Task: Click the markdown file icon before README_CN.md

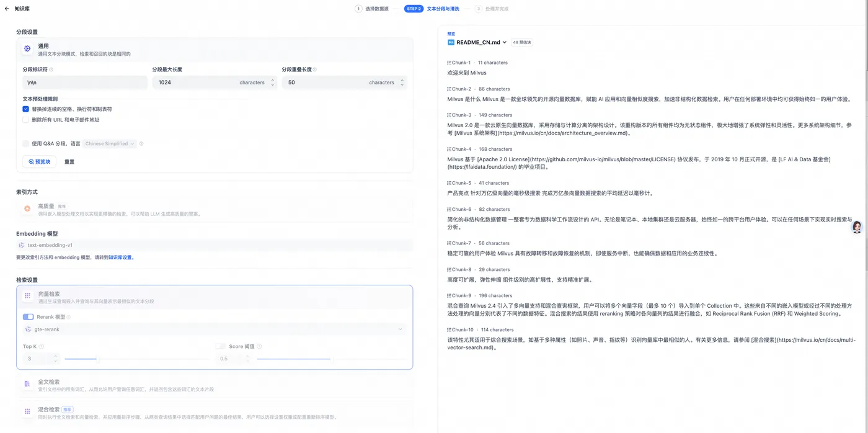Action: 451,42
